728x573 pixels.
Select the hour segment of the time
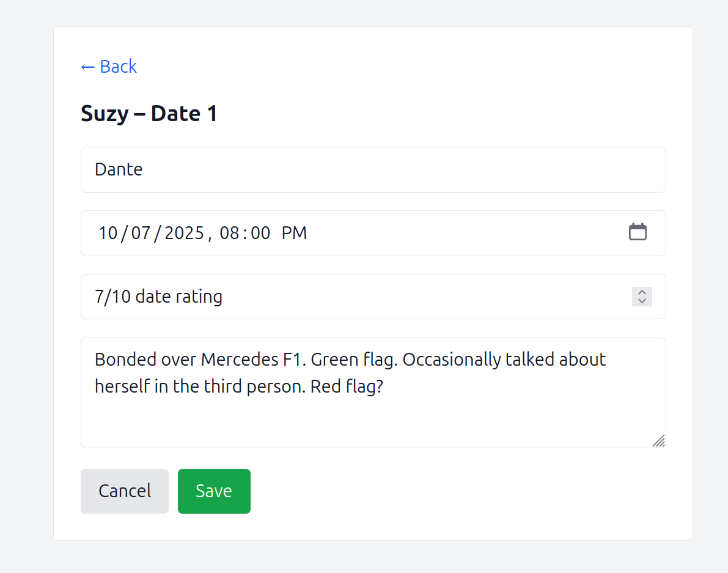(x=229, y=233)
